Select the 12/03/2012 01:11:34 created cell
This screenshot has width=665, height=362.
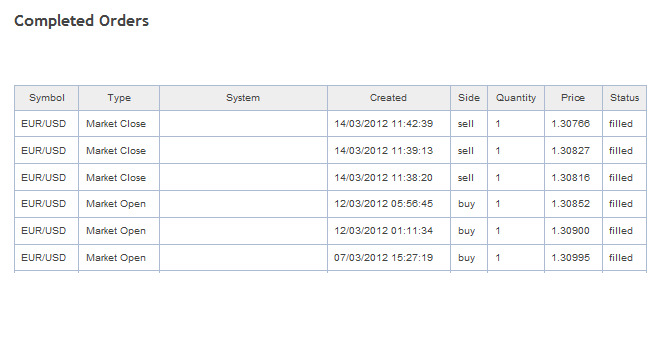[x=388, y=231]
